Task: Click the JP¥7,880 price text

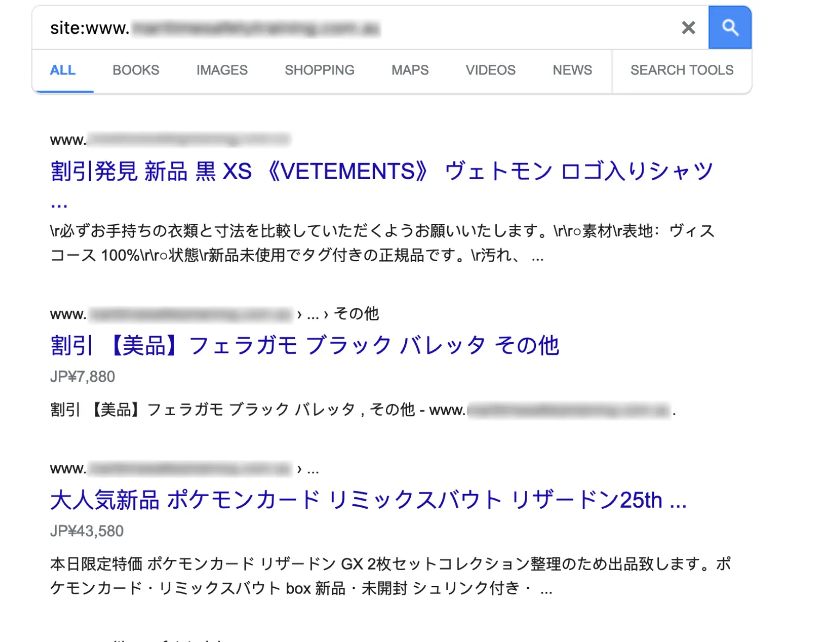Action: click(83, 376)
